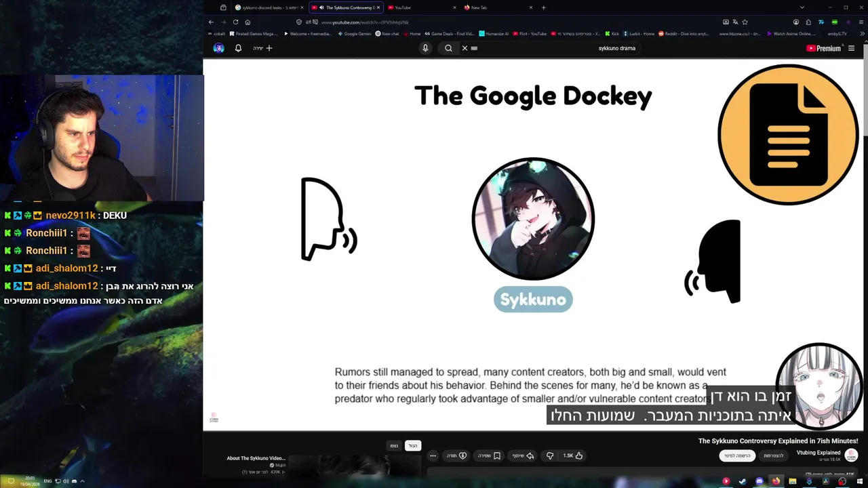Open Discord from the Windows taskbar
868x488 pixels.
click(759, 481)
